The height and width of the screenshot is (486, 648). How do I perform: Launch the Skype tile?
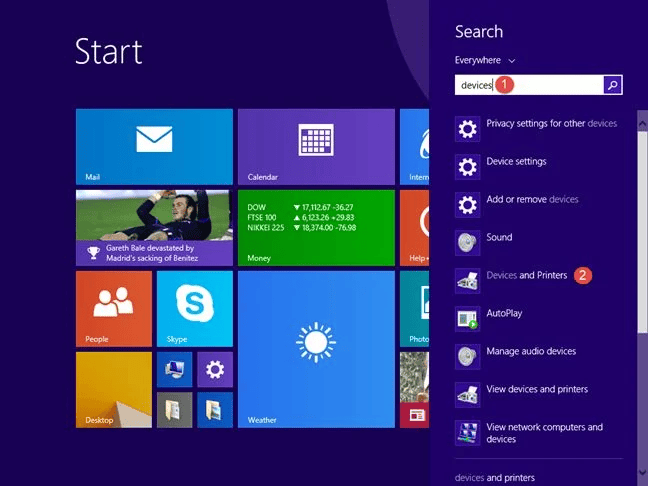pos(195,309)
